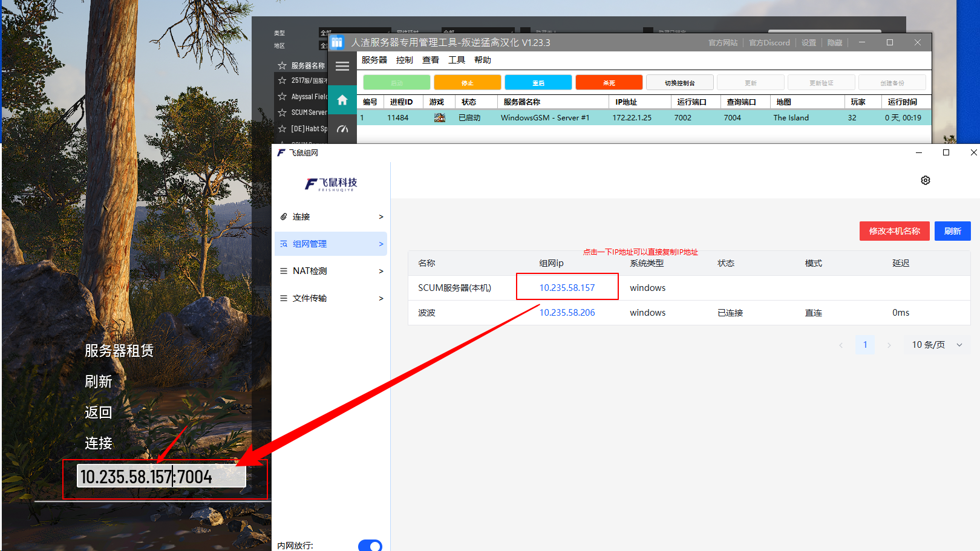The height and width of the screenshot is (551, 980).
Task: Open the settings gear in 飞鼠组网
Action: click(x=925, y=180)
